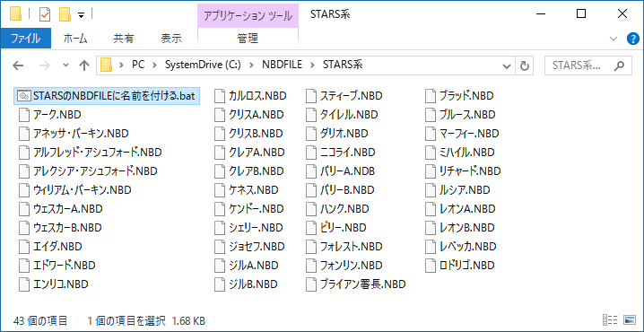The height and width of the screenshot is (332, 644).
Task: Open the recent locations dropdown
Action: (x=65, y=66)
